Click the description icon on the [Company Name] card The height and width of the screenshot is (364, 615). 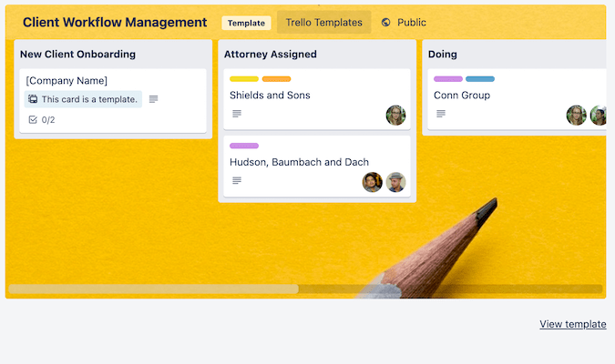tap(153, 99)
